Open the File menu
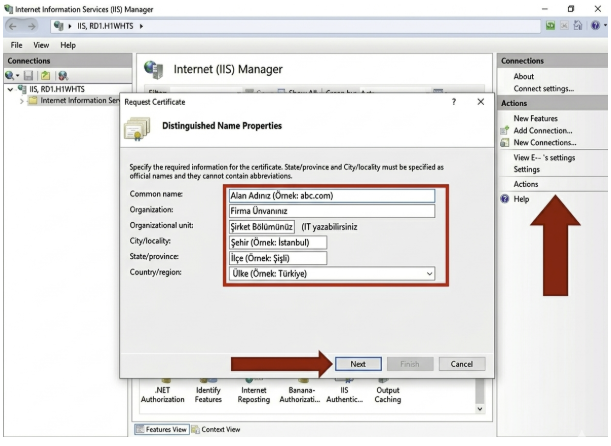 click(x=16, y=45)
